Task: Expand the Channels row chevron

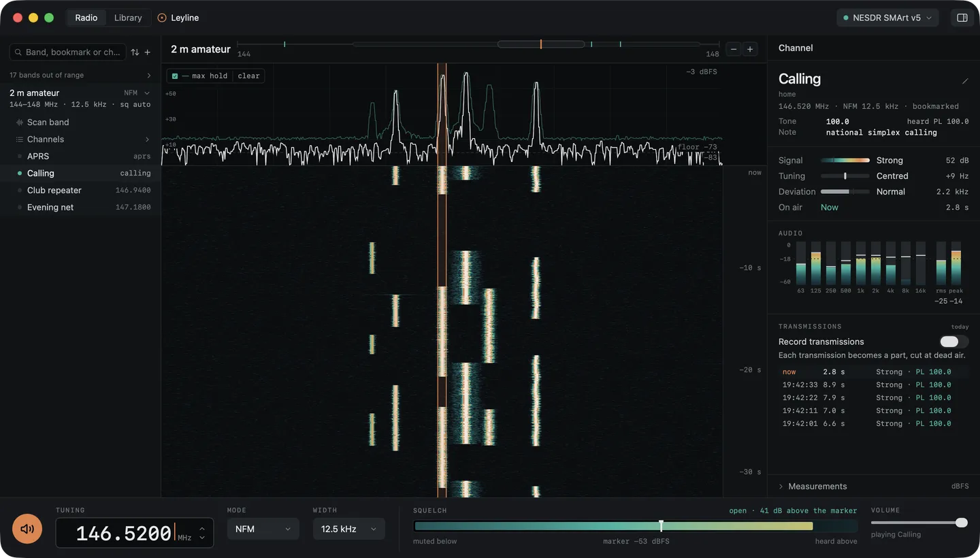Action: pos(148,139)
